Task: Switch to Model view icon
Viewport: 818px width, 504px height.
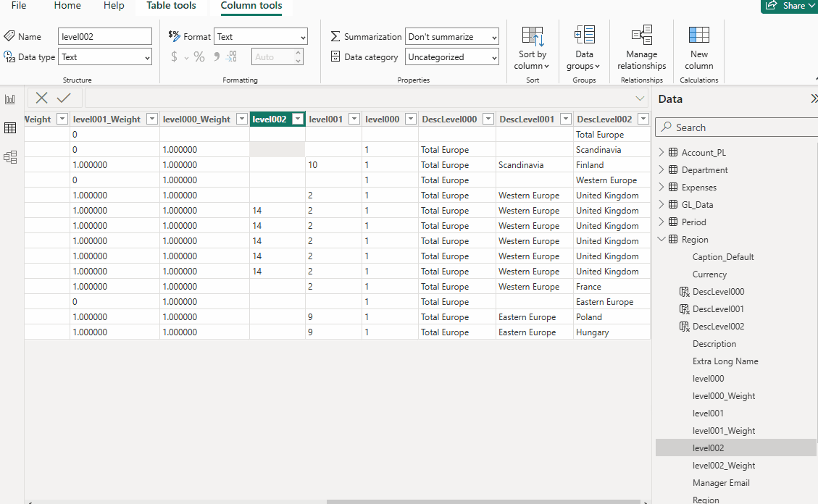Action: pos(10,157)
